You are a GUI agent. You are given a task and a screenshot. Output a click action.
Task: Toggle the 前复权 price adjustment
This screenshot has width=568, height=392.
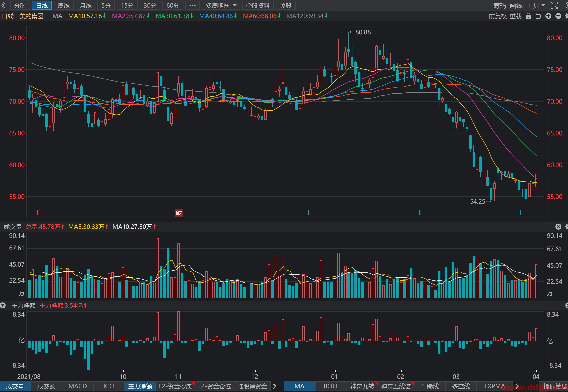click(x=498, y=16)
